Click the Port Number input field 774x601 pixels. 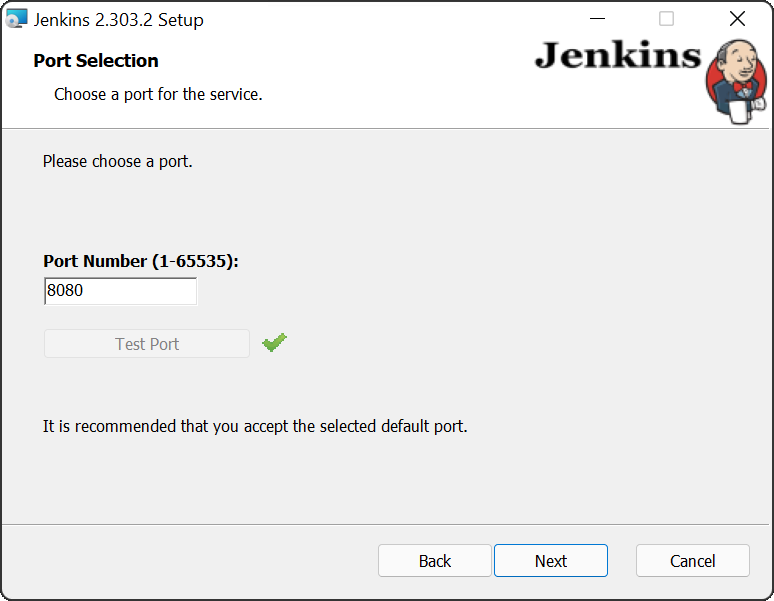tap(120, 291)
